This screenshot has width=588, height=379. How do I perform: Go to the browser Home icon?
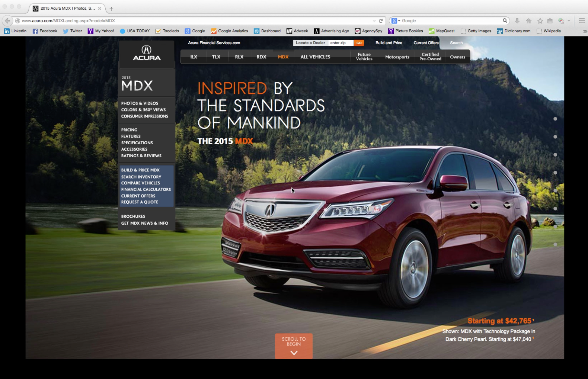pos(528,21)
